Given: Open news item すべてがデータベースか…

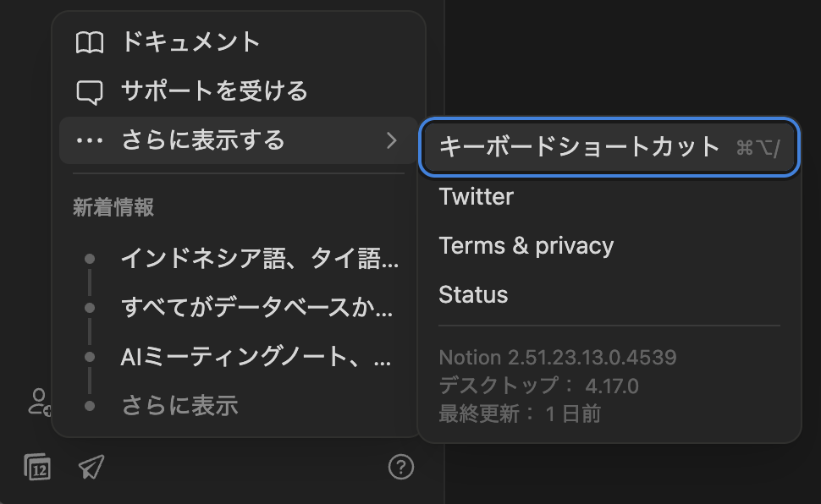Looking at the screenshot, I should coord(256,307).
